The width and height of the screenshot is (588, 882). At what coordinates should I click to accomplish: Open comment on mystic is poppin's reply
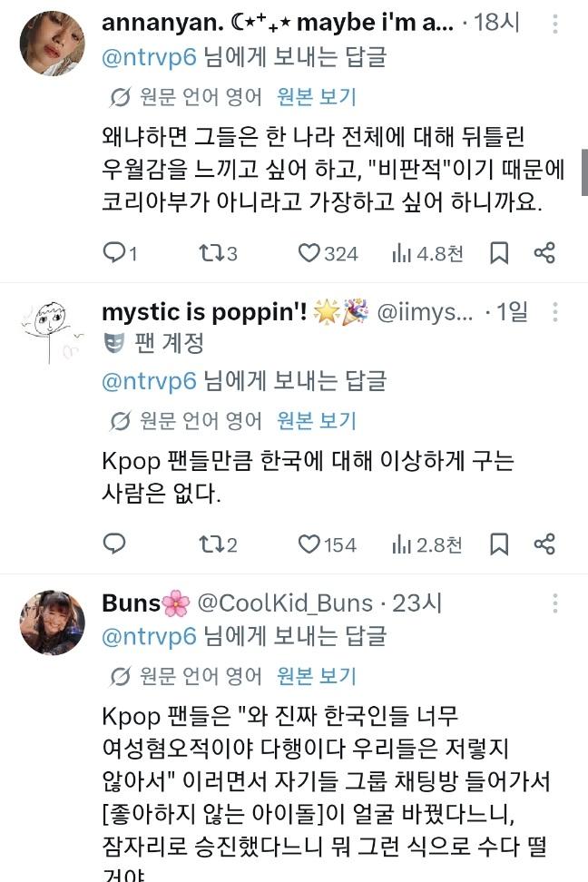click(x=114, y=544)
